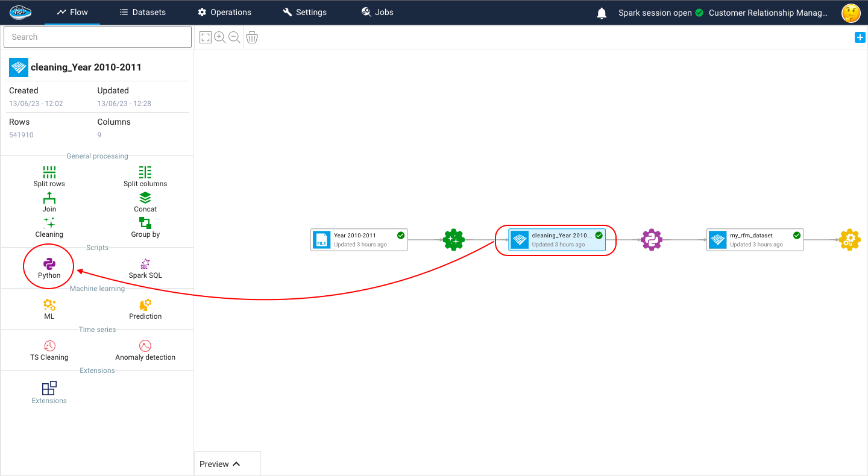Choose the Join operation
This screenshot has width=868, height=476.
tap(49, 201)
